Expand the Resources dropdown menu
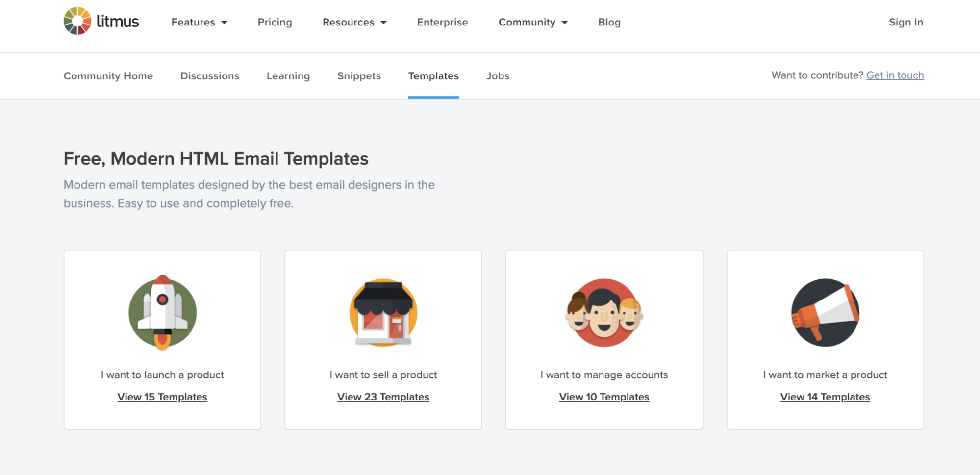Image resolution: width=980 pixels, height=475 pixels. coord(354,22)
